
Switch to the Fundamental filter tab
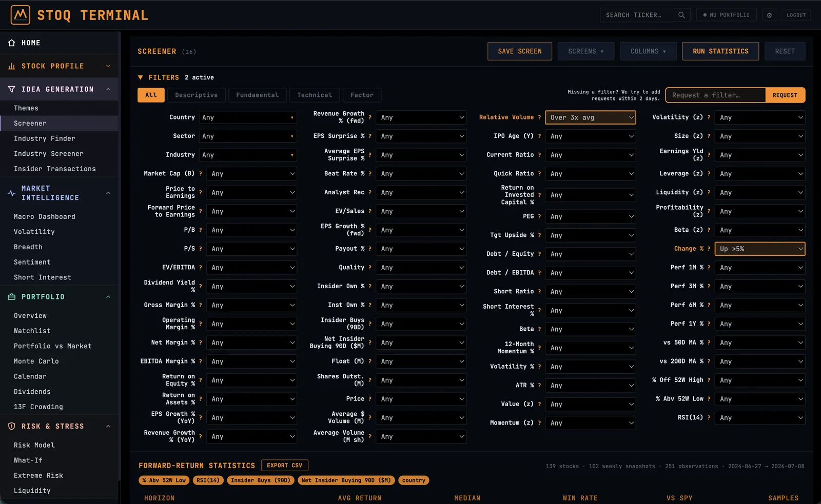coord(258,95)
